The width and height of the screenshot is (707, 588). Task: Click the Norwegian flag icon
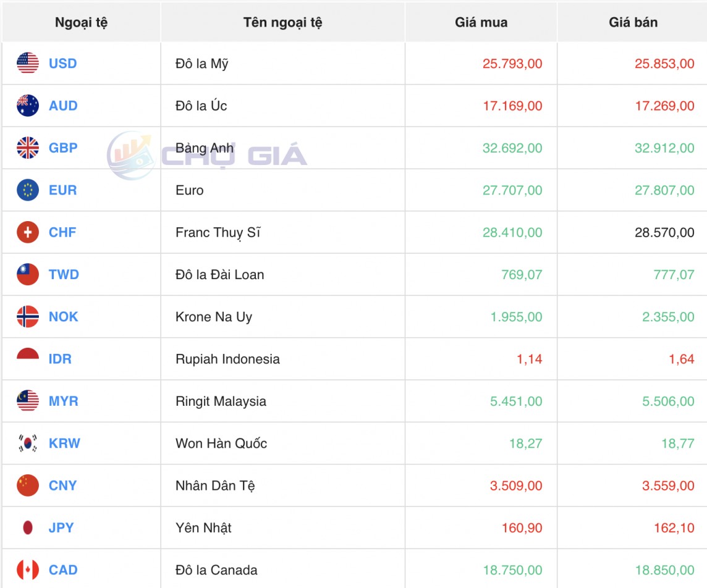click(x=28, y=317)
